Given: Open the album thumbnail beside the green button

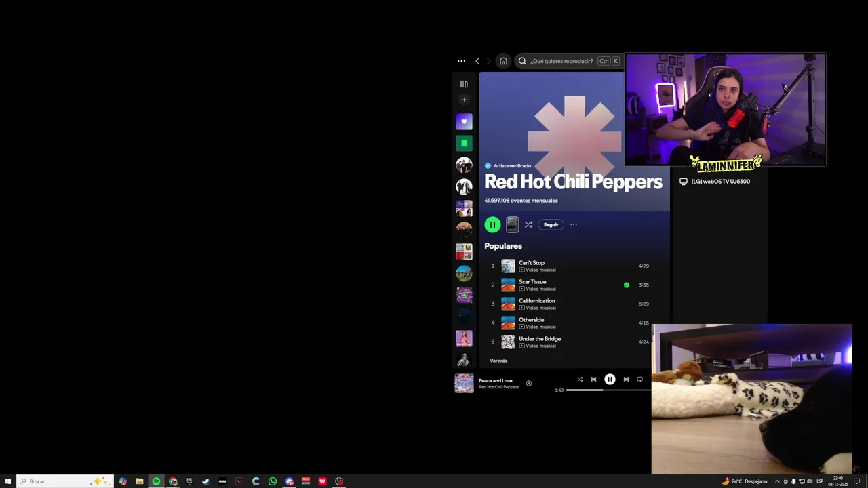Looking at the screenshot, I should click(x=513, y=224).
